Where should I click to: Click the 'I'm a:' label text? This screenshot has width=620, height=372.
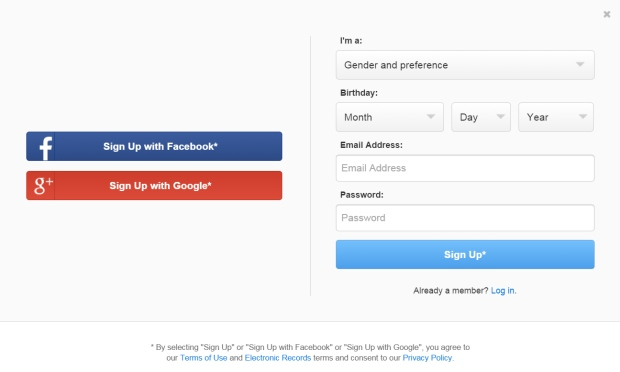[351, 41]
